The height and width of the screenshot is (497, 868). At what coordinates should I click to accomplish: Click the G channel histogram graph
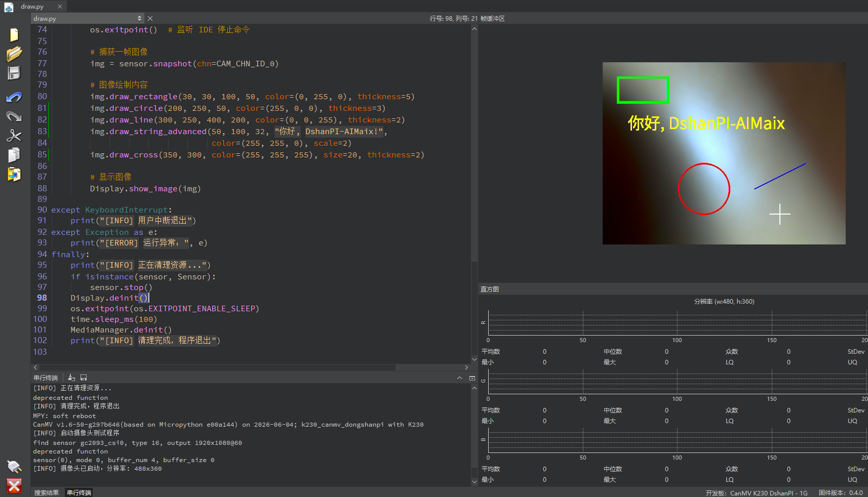coord(678,381)
